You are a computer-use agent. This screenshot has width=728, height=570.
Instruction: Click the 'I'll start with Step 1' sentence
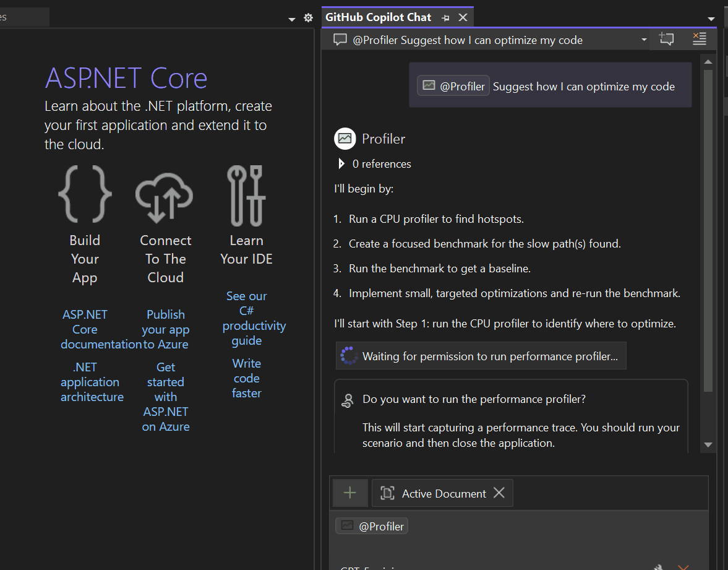tap(505, 323)
